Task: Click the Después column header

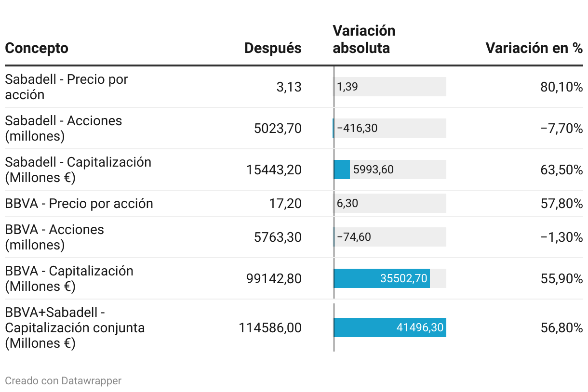Action: (x=273, y=48)
